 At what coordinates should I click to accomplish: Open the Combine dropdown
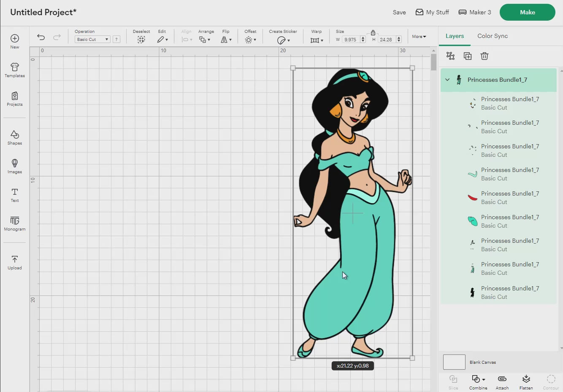tap(478, 382)
